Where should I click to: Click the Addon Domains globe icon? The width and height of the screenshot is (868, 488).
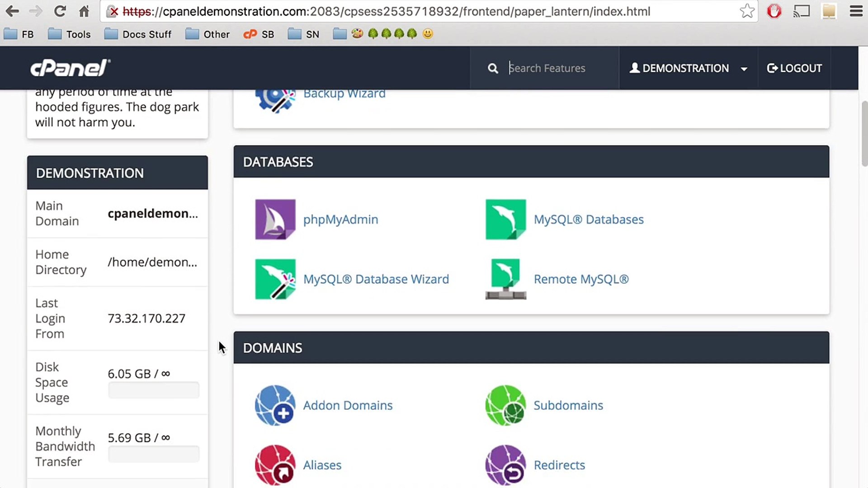[275, 405]
